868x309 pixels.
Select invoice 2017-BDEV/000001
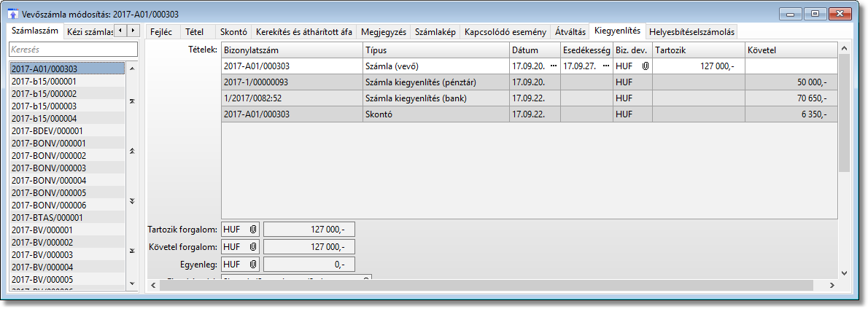coord(67,131)
